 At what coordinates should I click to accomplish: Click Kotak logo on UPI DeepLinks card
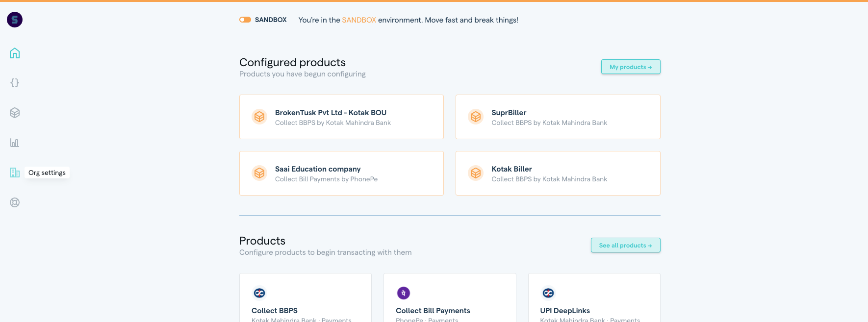click(548, 293)
